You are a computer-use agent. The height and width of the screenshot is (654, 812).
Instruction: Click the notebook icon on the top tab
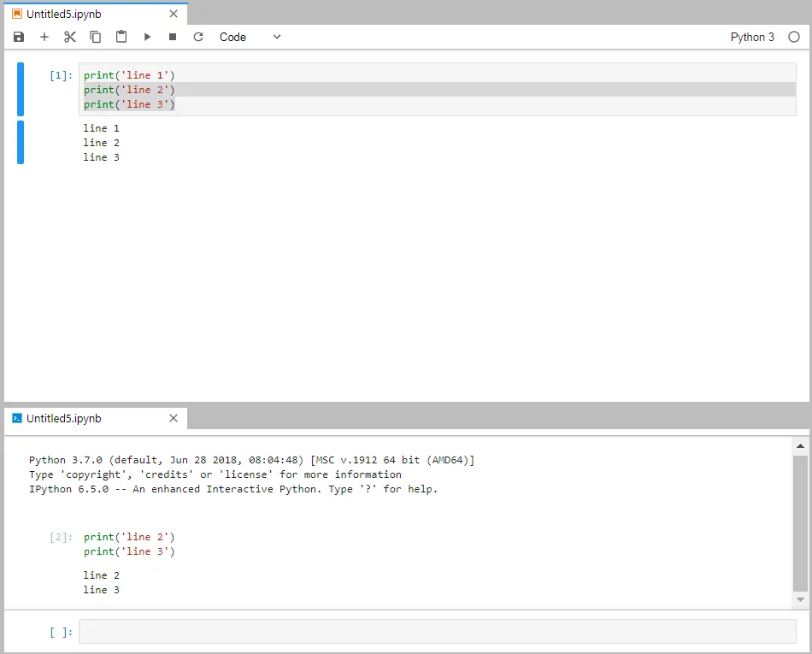17,14
